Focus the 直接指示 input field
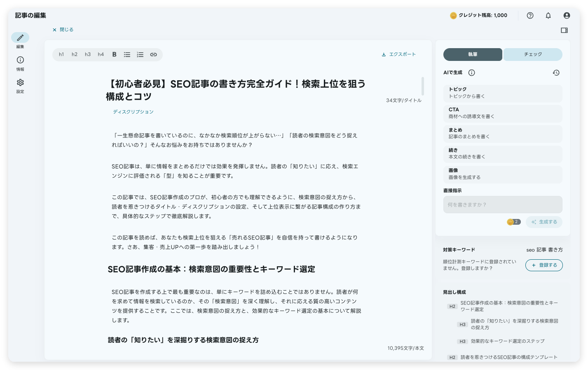This screenshot has height=370, width=588. pyautogui.click(x=503, y=205)
